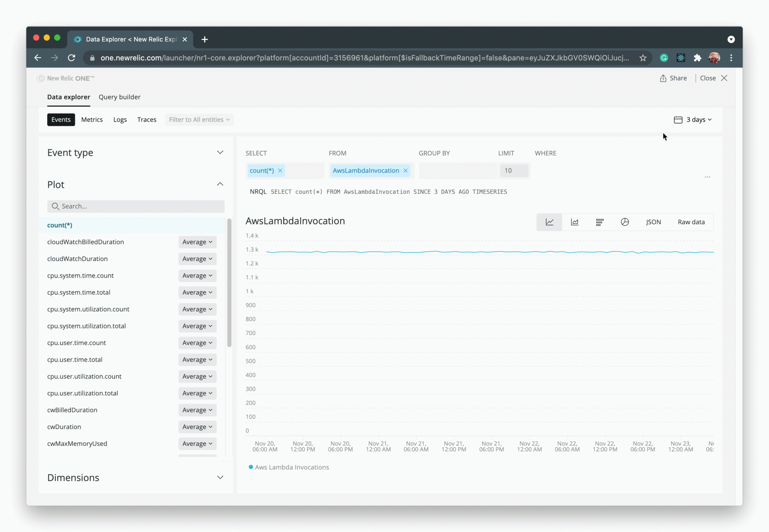Click the search magnifier in Plot panel
The width and height of the screenshot is (769, 532).
tap(55, 206)
